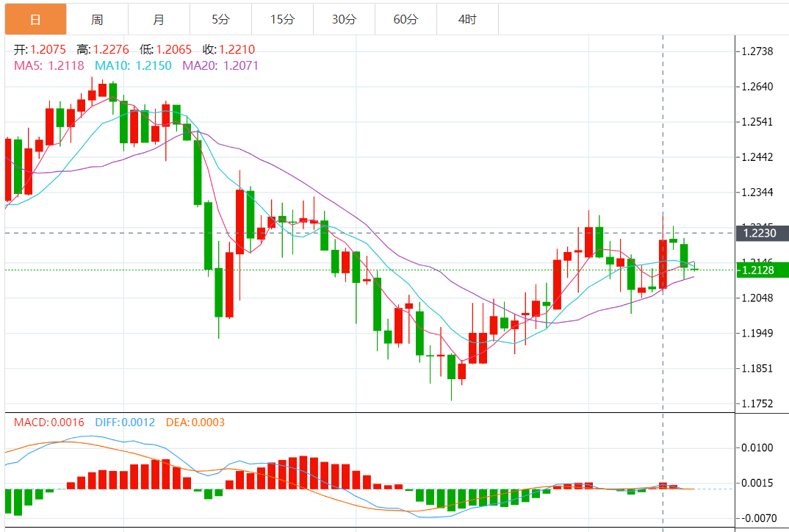Open the 60分 timeframe tab
This screenshot has width=789, height=532.
(x=406, y=20)
